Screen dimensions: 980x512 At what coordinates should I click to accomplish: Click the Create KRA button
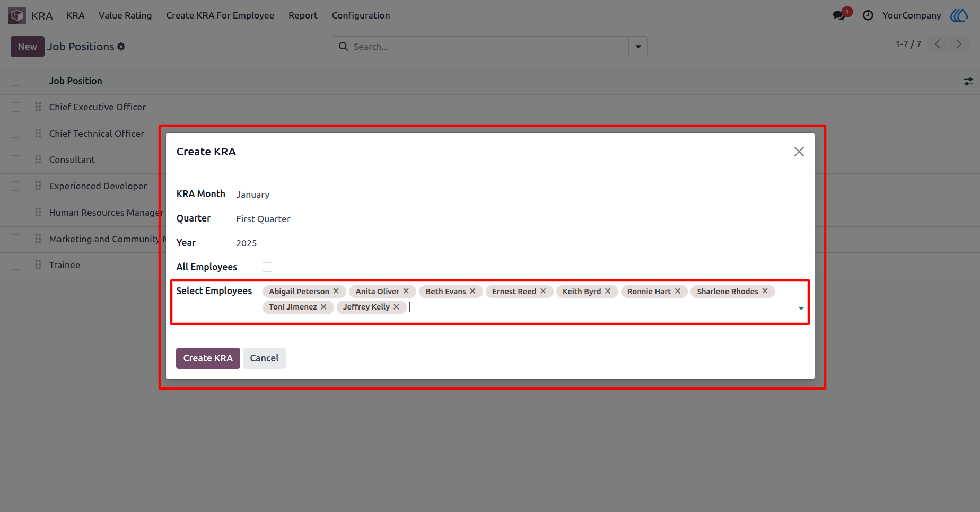pos(208,358)
